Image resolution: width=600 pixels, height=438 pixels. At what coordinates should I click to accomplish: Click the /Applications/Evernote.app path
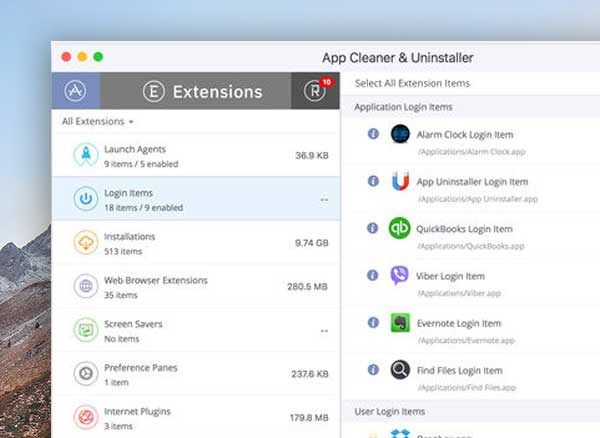466,340
